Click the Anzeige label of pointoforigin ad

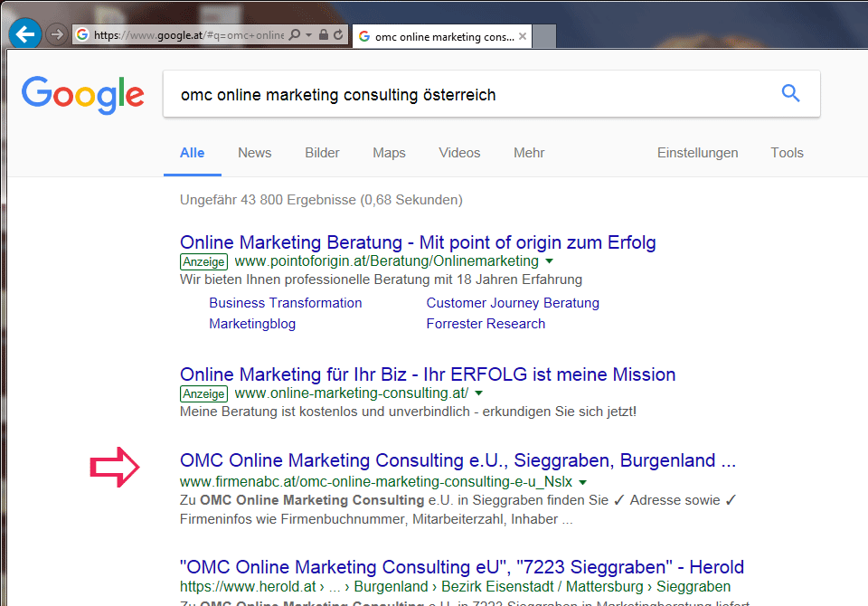203,261
